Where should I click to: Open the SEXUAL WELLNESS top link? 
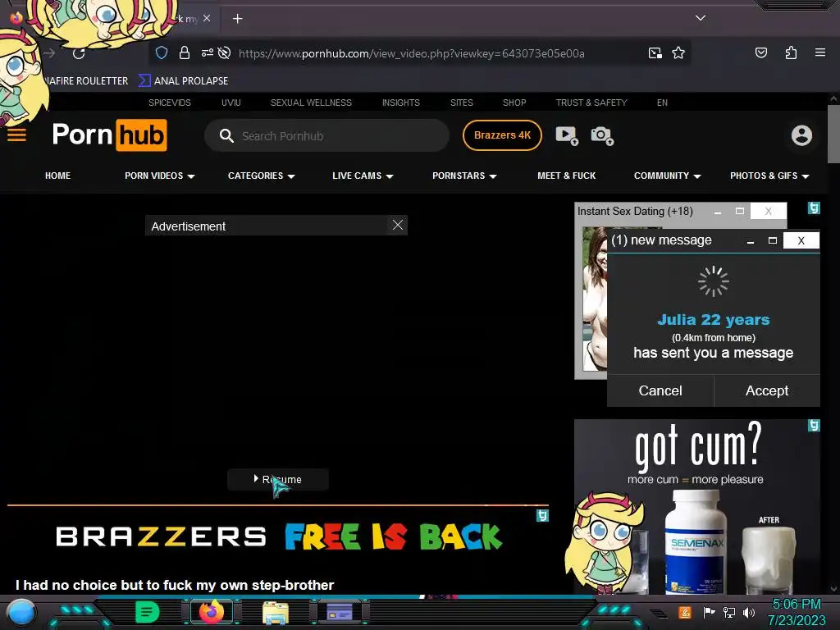coord(311,103)
